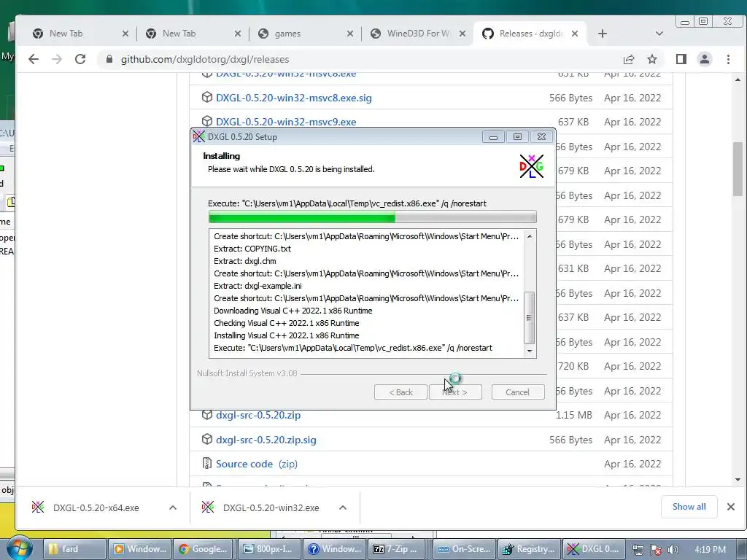
Task: Close the downloads shelf
Action: pyautogui.click(x=731, y=507)
